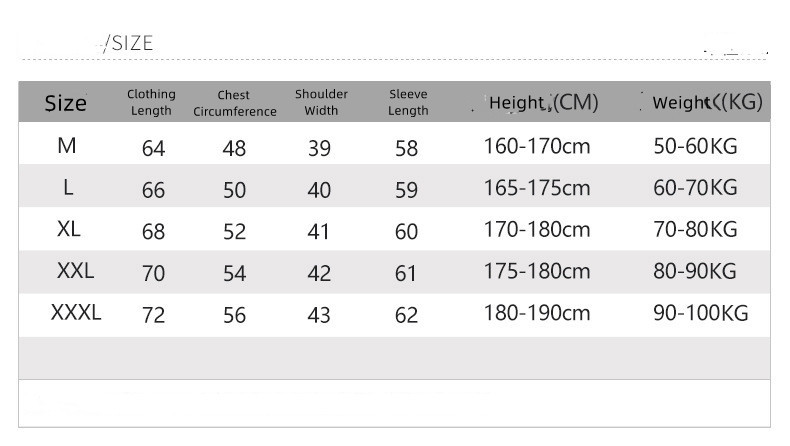Select the XL size row label

[x=68, y=229]
